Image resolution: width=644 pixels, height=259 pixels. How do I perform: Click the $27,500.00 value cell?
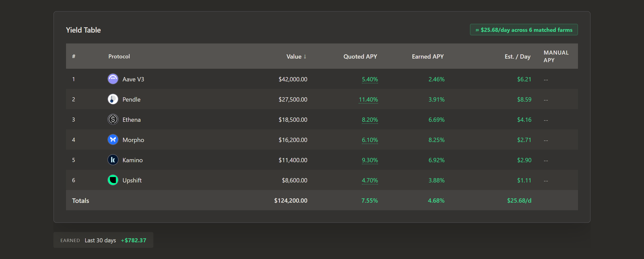293,99
